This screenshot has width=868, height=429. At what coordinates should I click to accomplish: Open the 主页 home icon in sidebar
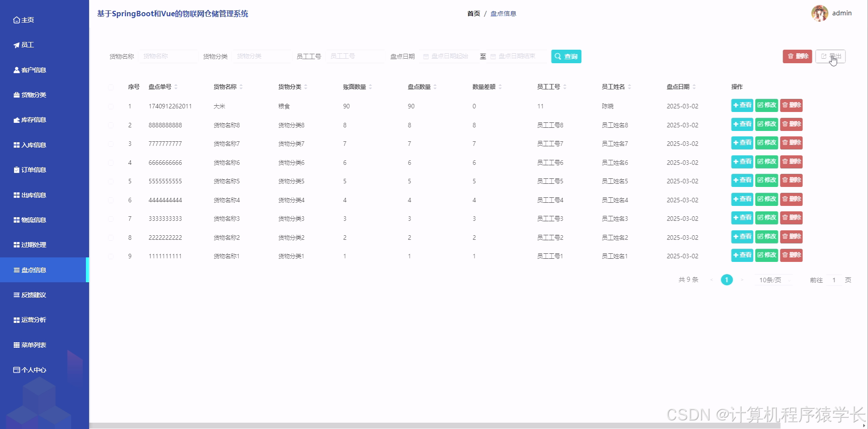coord(16,20)
